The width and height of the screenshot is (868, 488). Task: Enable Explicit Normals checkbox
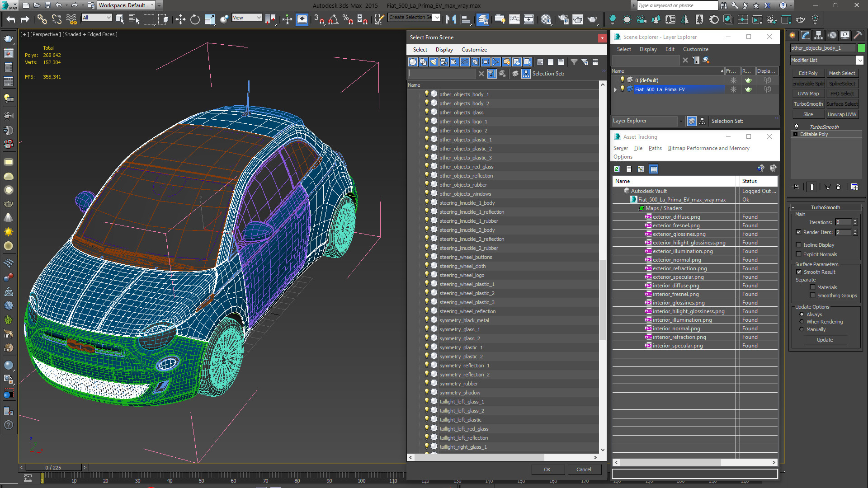coord(799,254)
